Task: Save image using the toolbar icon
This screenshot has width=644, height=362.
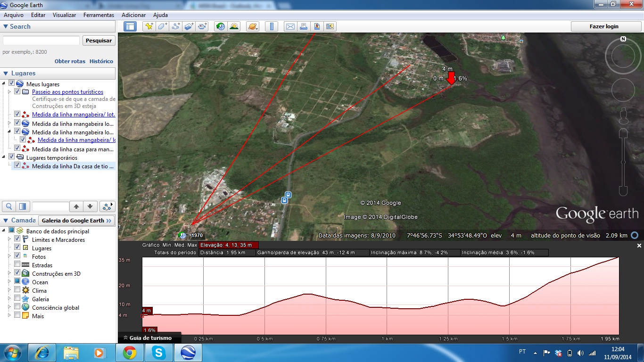Action: (x=317, y=26)
